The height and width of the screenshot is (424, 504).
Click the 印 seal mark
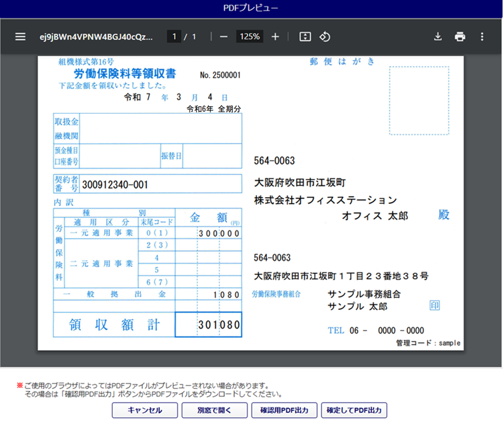tap(434, 305)
